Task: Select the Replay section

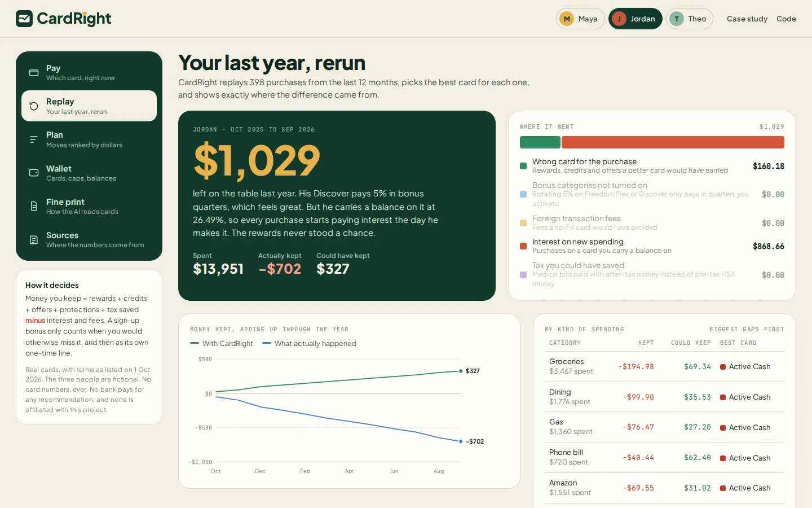Action: [x=89, y=106]
